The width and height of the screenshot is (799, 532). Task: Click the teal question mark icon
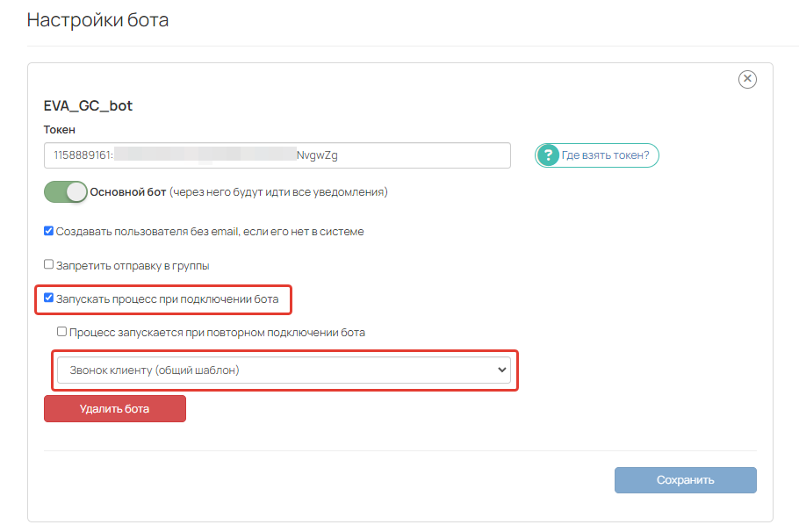pos(548,155)
